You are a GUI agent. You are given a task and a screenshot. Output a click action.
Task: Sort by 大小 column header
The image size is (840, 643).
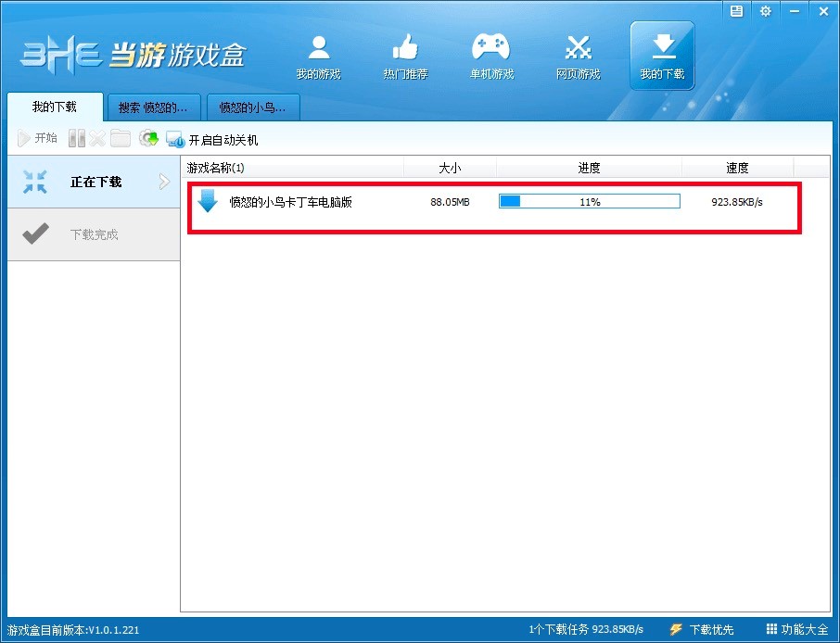pos(450,168)
